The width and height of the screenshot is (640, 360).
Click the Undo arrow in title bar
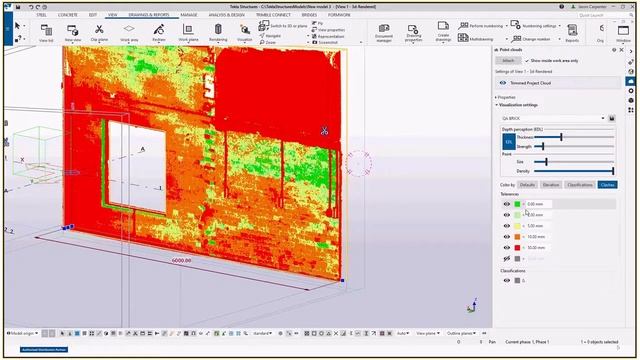31,7
